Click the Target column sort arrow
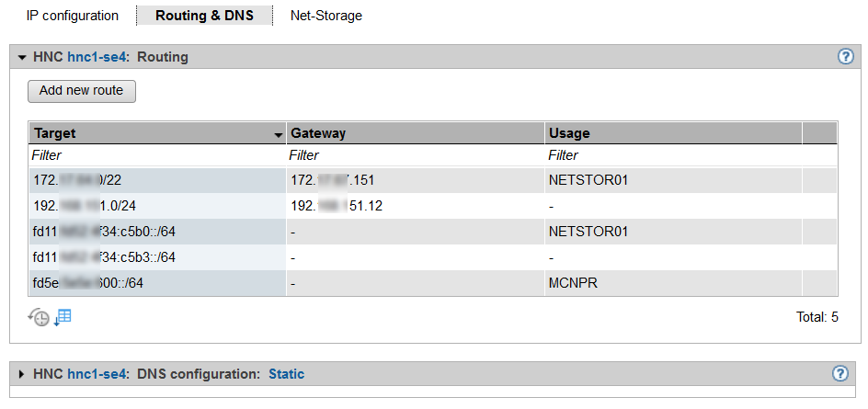868x409 pixels. click(x=279, y=134)
